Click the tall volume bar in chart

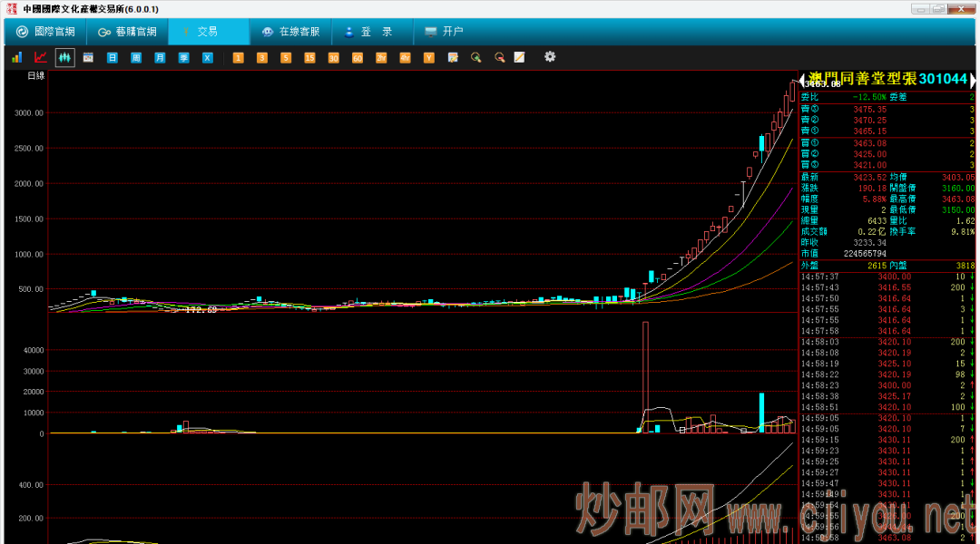point(645,376)
